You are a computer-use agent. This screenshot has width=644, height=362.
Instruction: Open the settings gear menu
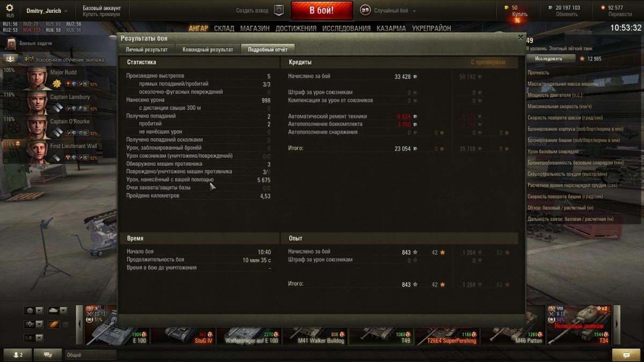tap(10, 8)
